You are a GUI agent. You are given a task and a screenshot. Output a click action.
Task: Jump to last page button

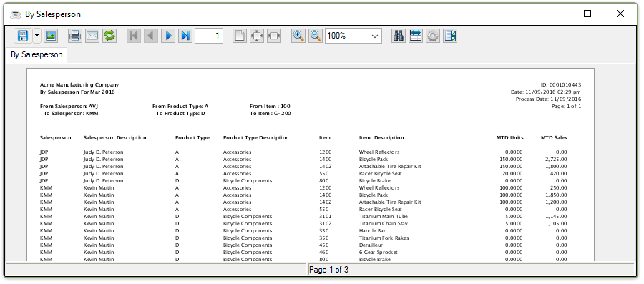[x=185, y=36]
